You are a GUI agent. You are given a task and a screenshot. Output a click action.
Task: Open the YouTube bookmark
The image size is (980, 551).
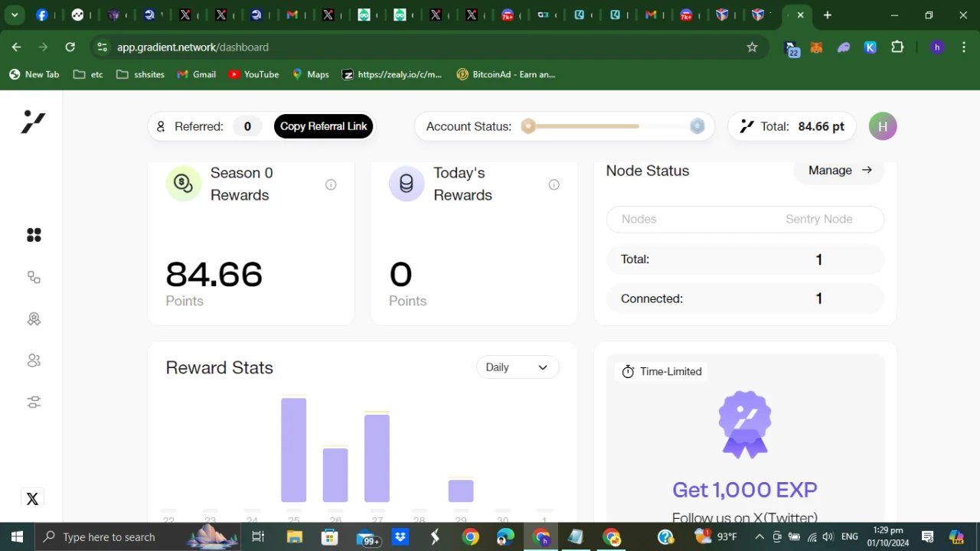(253, 74)
